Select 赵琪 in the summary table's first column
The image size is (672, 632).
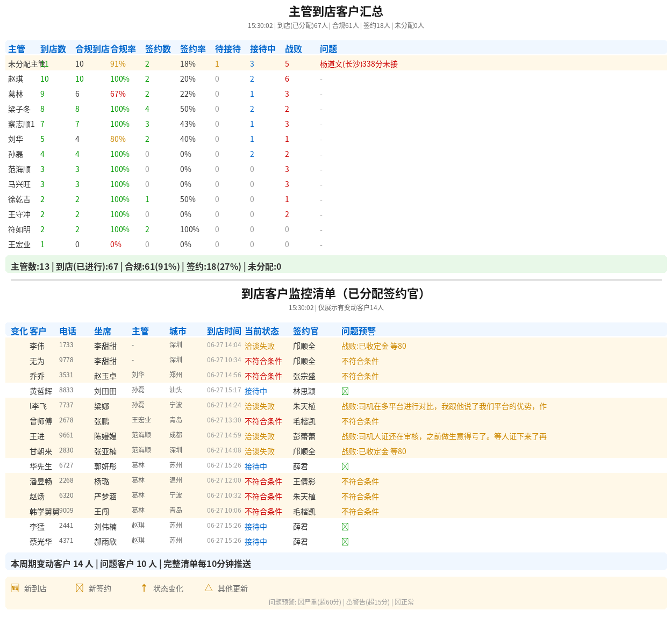(x=16, y=79)
